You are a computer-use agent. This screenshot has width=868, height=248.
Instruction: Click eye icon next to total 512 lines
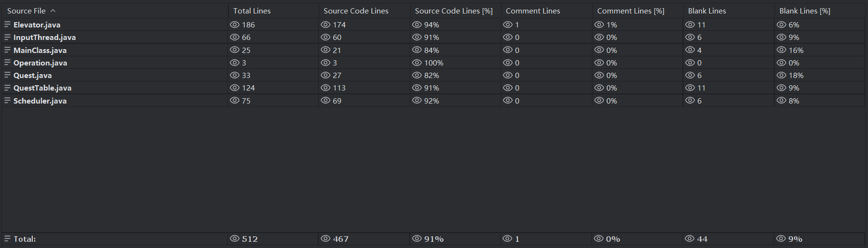[235, 239]
